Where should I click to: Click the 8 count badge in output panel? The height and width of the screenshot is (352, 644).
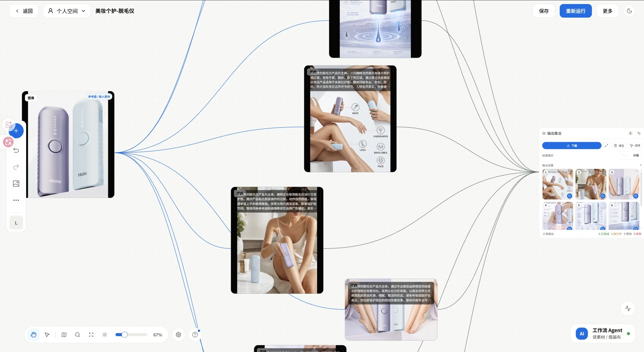click(x=630, y=133)
